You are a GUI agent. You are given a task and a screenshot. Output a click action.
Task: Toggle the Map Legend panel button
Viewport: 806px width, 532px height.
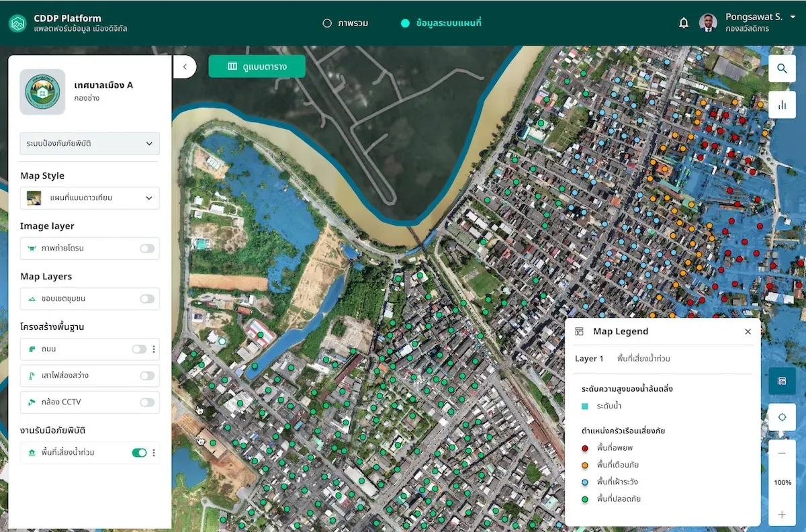782,381
